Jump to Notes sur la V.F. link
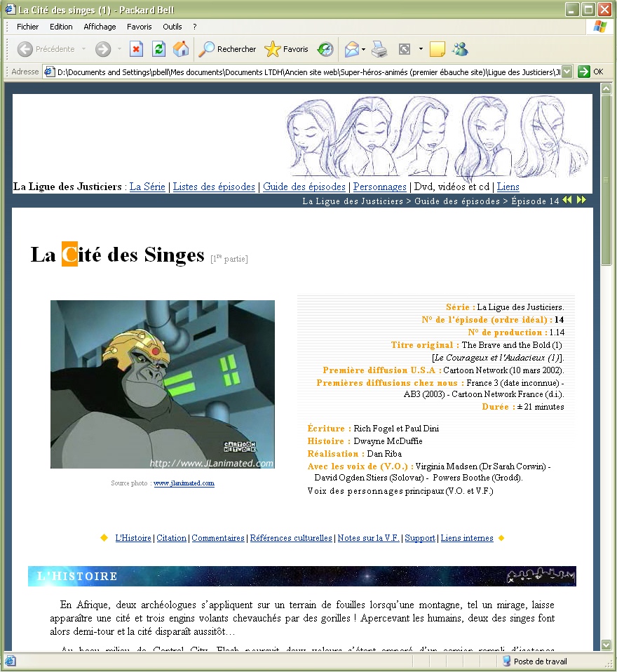Image resolution: width=617 pixels, height=672 pixels. tap(369, 538)
